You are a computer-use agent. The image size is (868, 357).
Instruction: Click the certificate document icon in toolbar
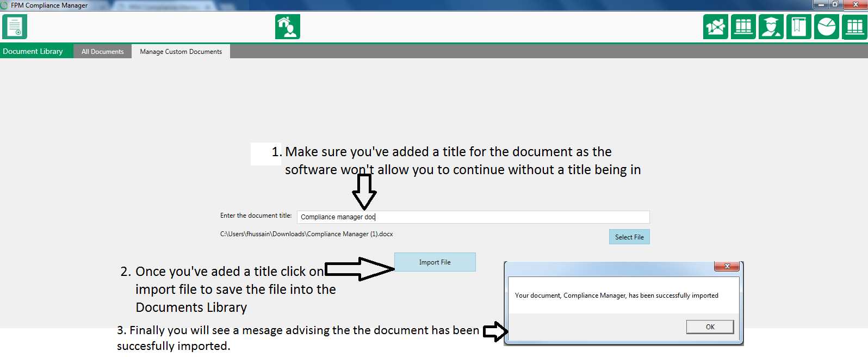(15, 27)
